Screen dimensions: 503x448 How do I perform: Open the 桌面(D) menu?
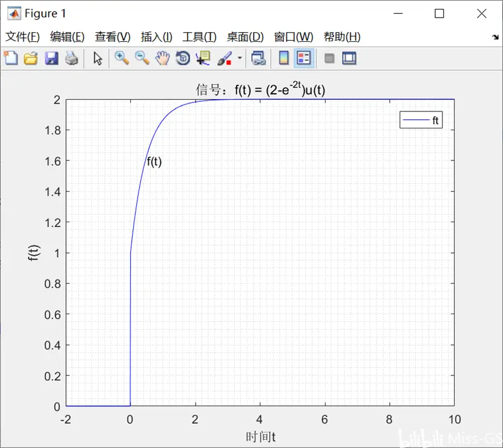(245, 37)
